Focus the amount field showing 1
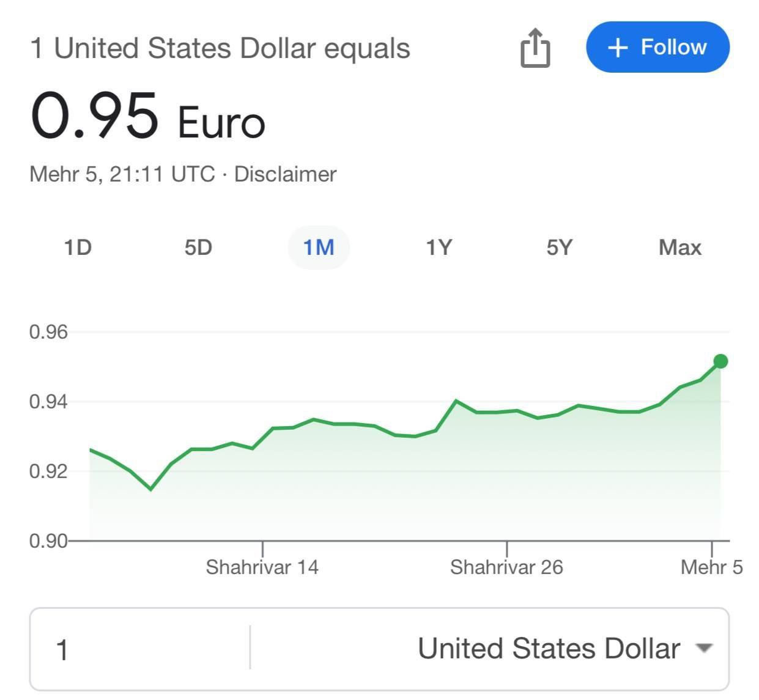The image size is (759, 700). click(140, 649)
